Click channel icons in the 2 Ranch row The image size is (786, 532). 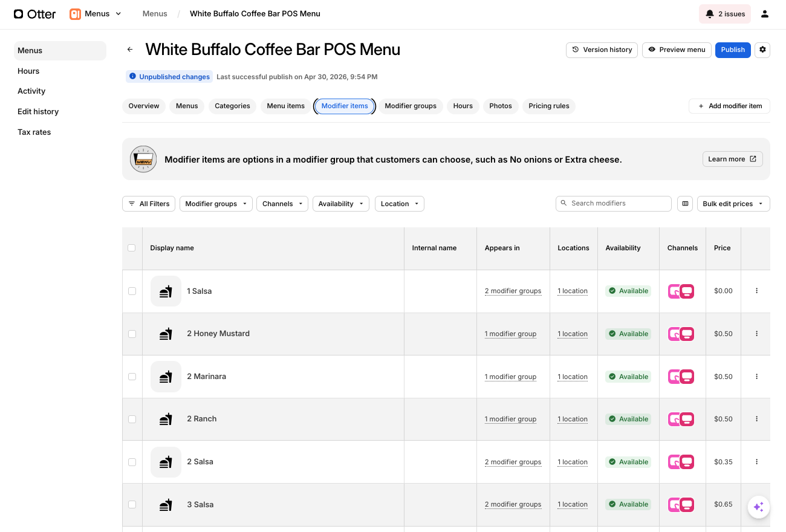point(681,419)
